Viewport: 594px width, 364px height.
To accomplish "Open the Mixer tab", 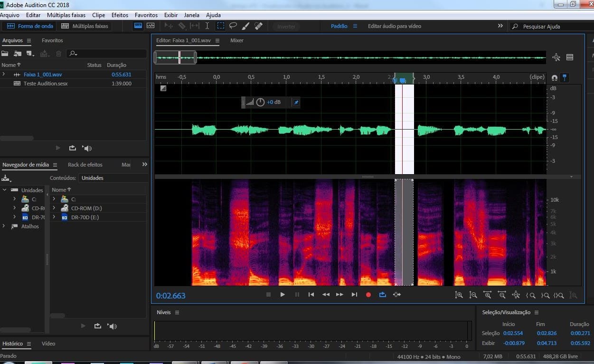I will point(237,41).
